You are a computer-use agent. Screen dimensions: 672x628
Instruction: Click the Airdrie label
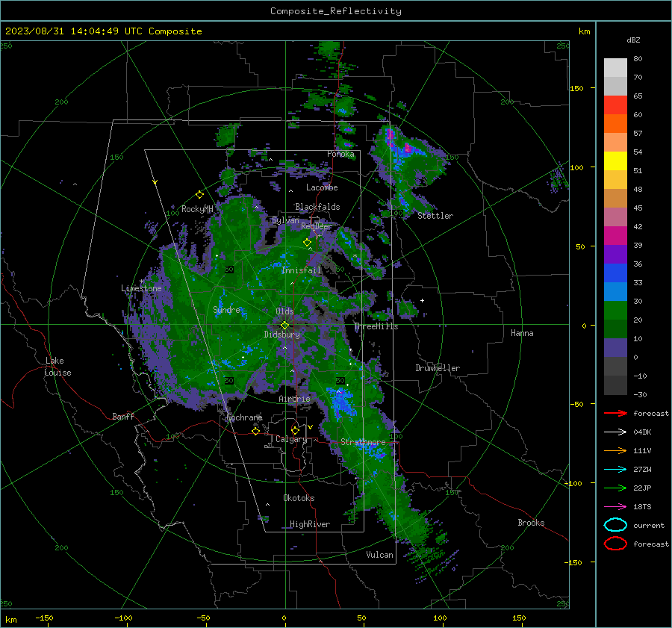pos(294,399)
